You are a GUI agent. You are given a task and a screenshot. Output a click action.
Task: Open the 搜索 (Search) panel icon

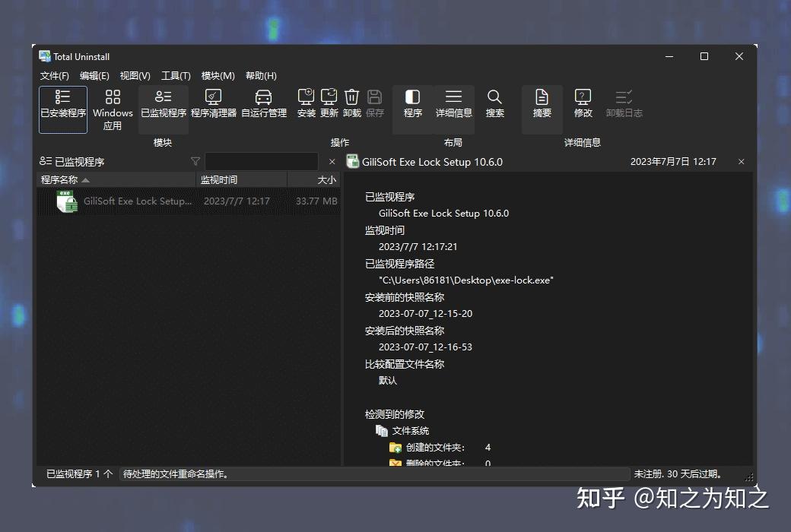click(494, 104)
